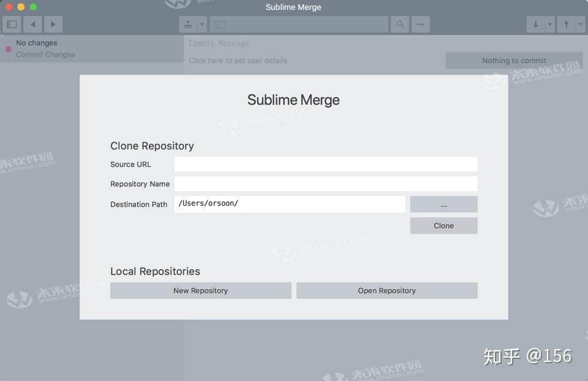588x381 pixels.
Task: Go forward with right arrow icon
Action: (x=53, y=25)
